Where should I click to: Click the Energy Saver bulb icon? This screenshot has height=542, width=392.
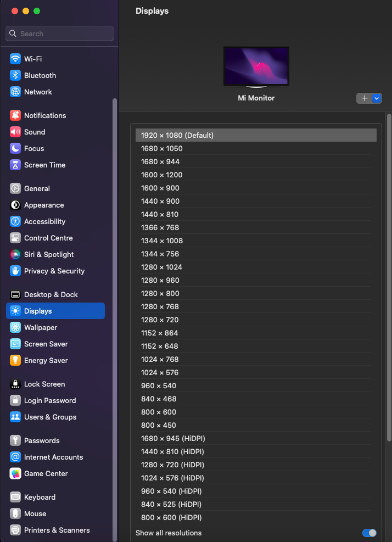[x=15, y=361]
